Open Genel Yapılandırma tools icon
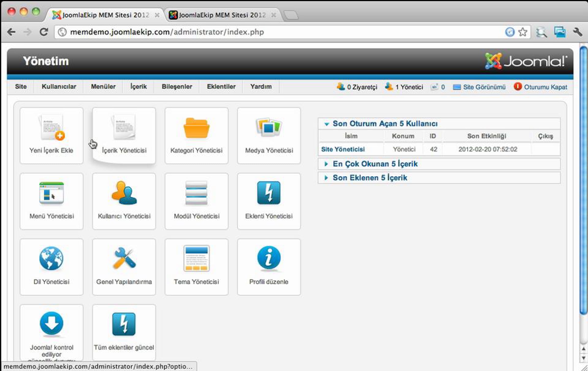588x371 pixels. pos(124,259)
